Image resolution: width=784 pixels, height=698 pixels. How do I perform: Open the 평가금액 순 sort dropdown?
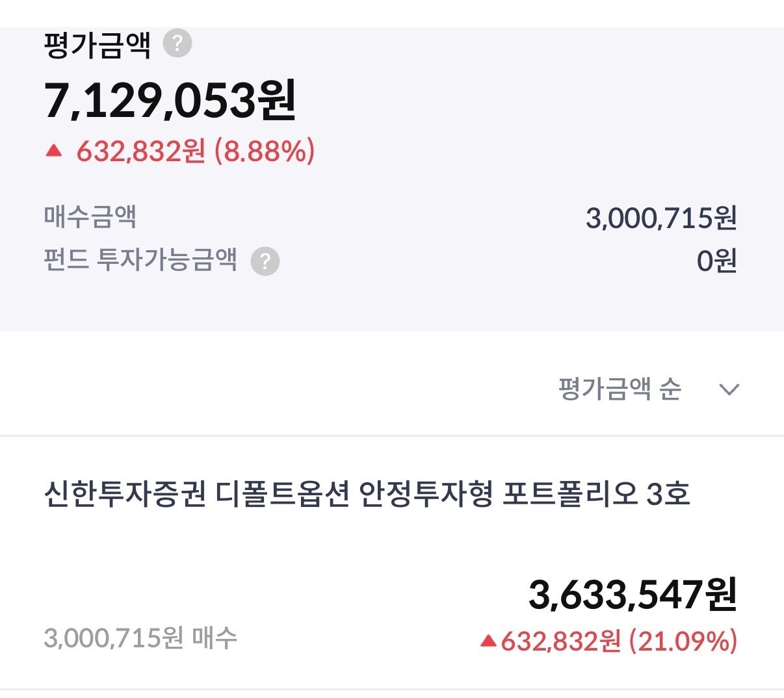click(x=620, y=389)
